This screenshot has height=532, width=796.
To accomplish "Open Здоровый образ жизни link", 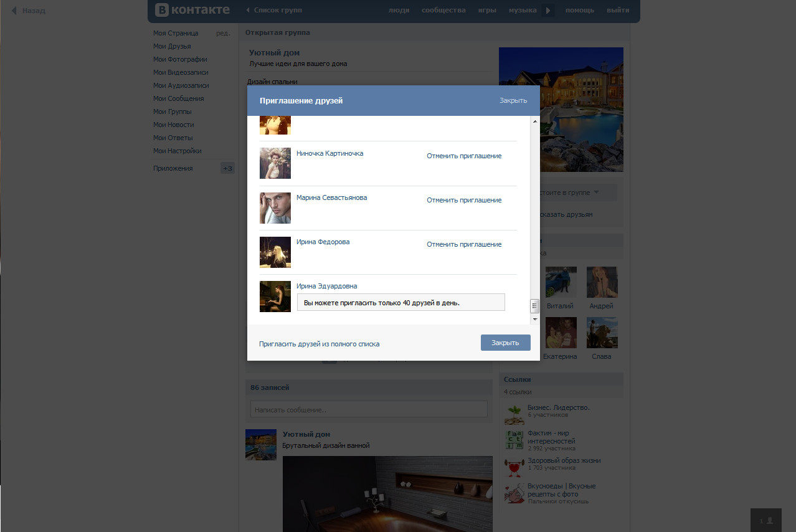I will click(x=564, y=460).
